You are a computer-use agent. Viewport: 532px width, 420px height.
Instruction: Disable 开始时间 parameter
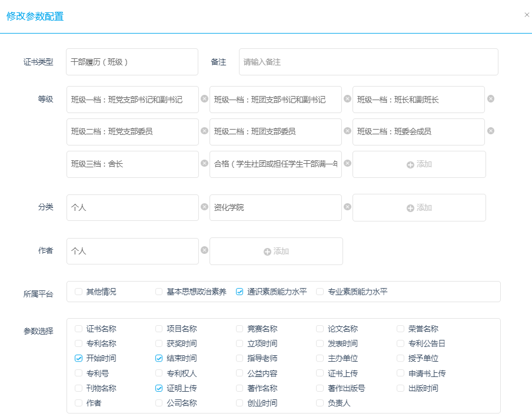[x=78, y=358]
